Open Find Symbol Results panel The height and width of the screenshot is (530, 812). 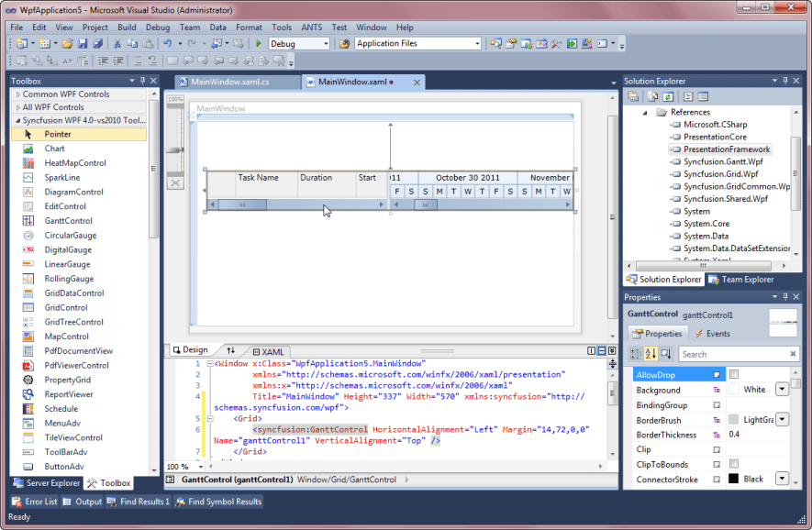(218, 502)
